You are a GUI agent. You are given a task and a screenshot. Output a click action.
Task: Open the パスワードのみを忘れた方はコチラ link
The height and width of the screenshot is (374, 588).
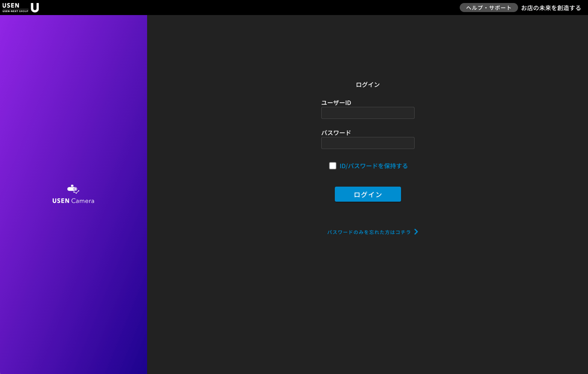(x=369, y=232)
